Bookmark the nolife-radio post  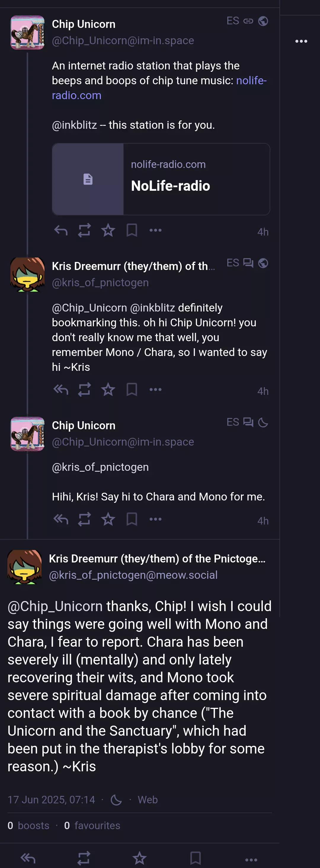pos(132,230)
